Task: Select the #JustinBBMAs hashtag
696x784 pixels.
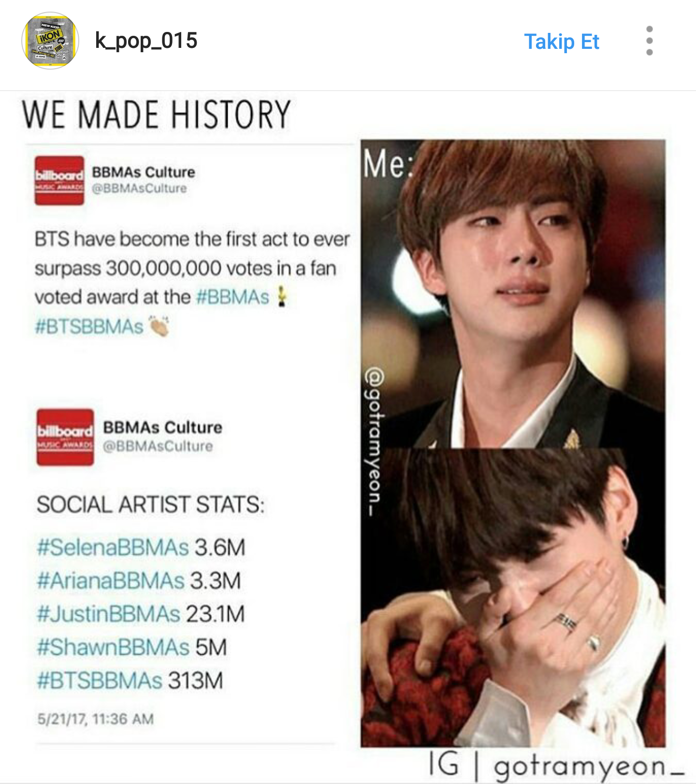Action: 109,614
